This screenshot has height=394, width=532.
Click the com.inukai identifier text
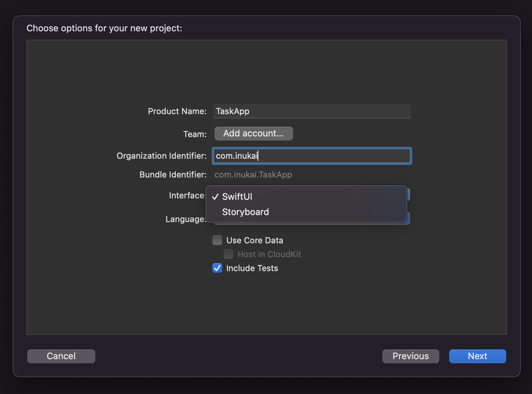tap(236, 156)
